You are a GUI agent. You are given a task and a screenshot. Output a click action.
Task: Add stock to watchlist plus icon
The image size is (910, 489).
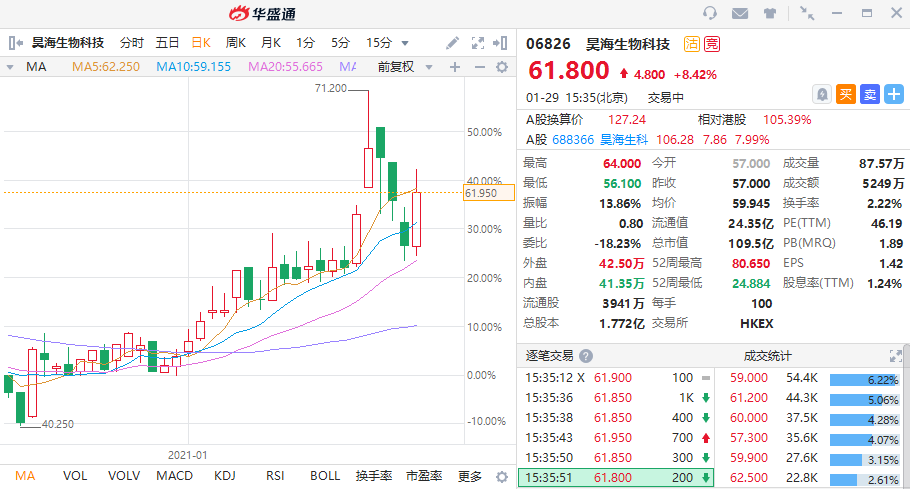(894, 95)
